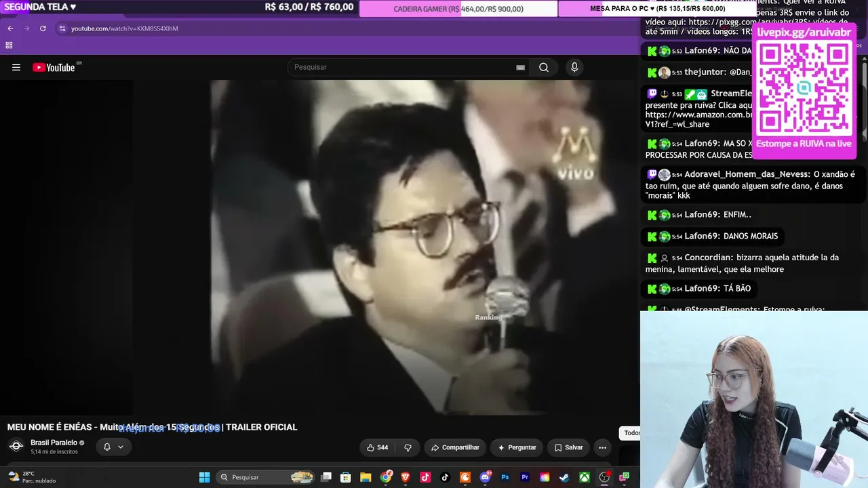This screenshot has height=488, width=868.
Task: Go back in the browser
Action: [10, 28]
